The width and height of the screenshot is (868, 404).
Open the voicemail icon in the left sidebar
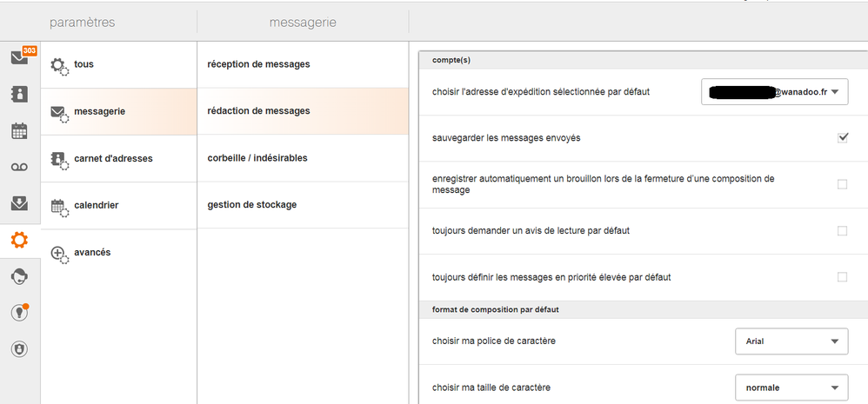coord(19,168)
